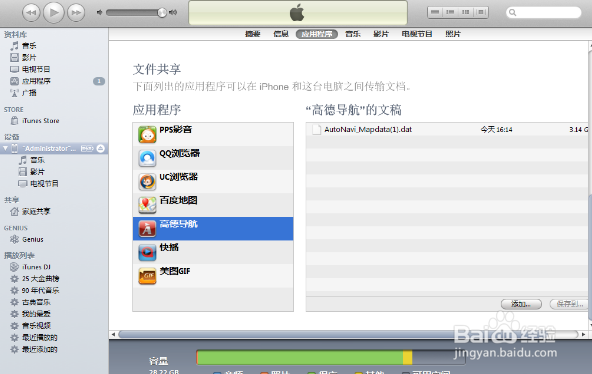
Task: Open the 信息 tab
Action: (x=281, y=34)
